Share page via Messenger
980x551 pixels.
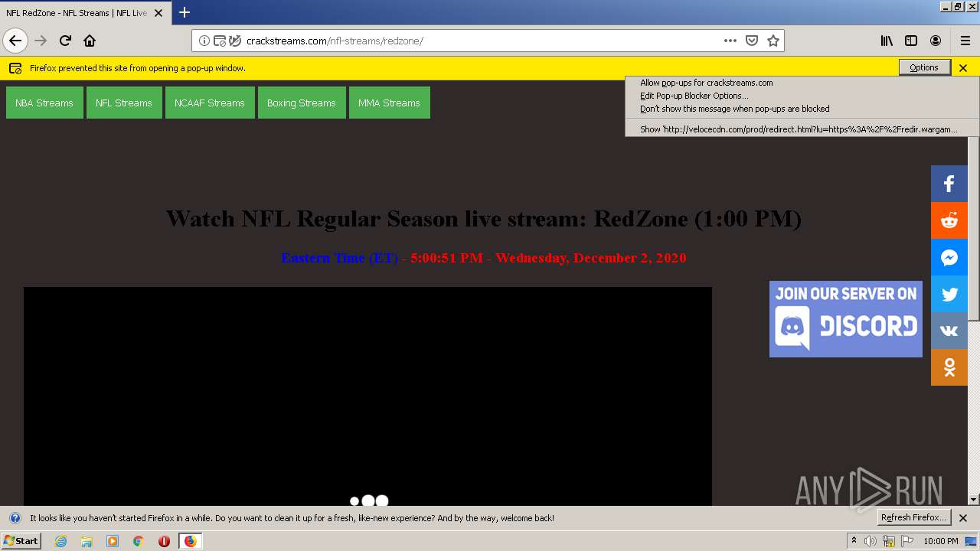coord(949,257)
